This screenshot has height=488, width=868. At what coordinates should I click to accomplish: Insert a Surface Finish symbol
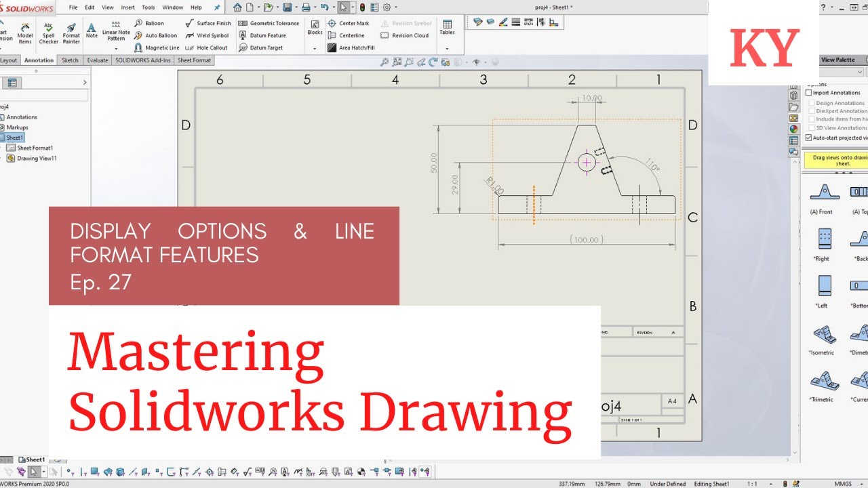pyautogui.click(x=208, y=23)
